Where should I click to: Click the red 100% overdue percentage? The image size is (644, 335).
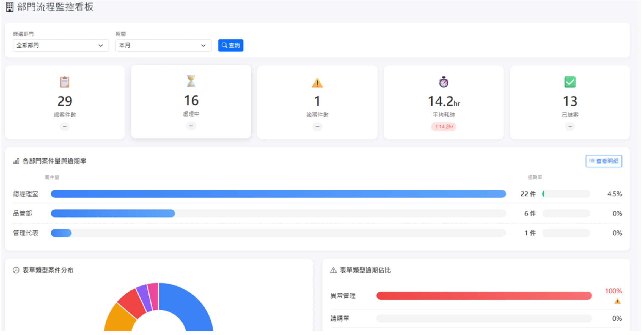613,291
